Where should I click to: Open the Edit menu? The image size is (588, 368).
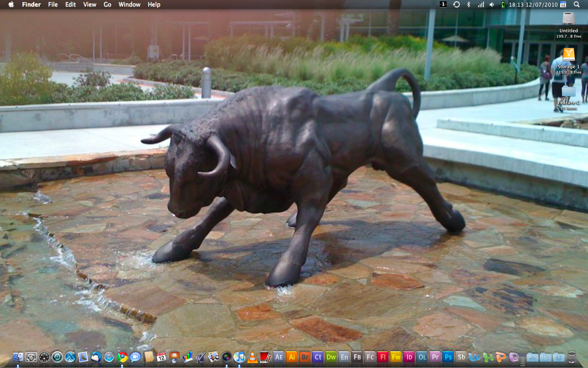71,4
